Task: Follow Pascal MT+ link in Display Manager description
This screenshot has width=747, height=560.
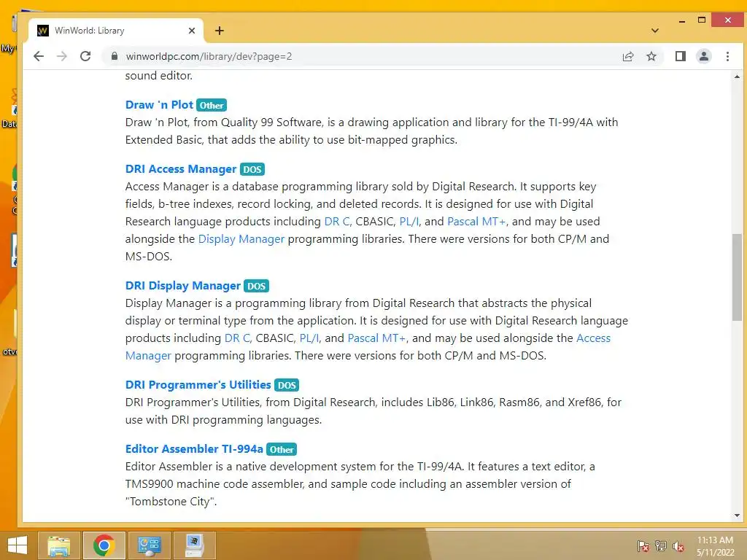Action: (377, 338)
